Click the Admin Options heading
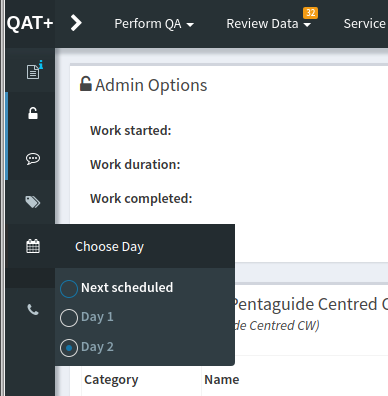Image resolution: width=388 pixels, height=396 pixels. coord(151,85)
